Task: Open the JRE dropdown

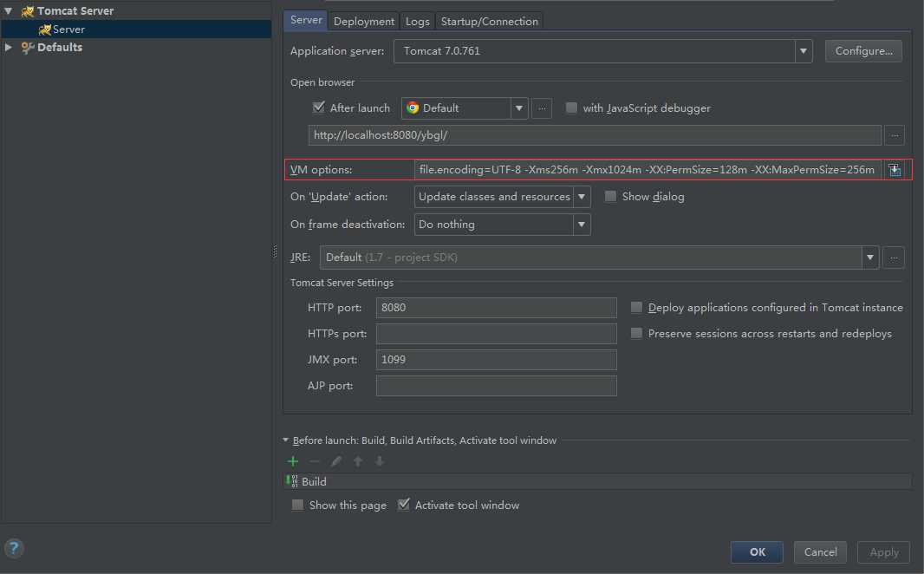Action: click(x=870, y=258)
